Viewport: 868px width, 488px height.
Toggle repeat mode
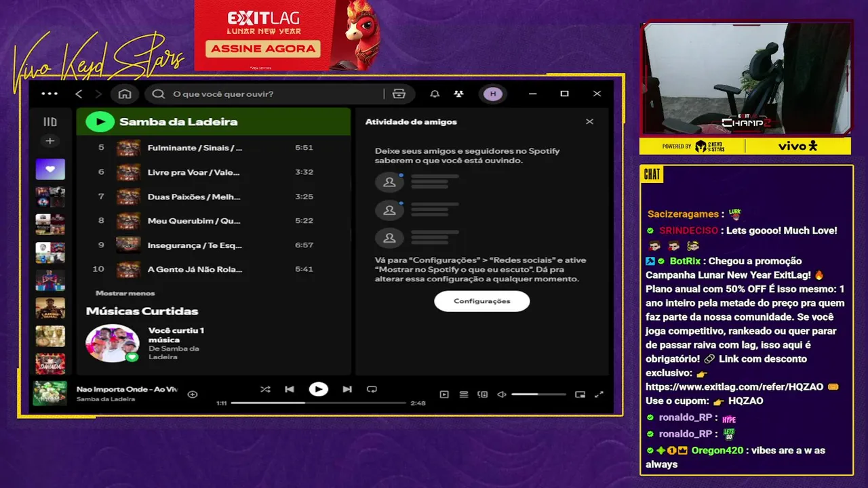coord(372,389)
